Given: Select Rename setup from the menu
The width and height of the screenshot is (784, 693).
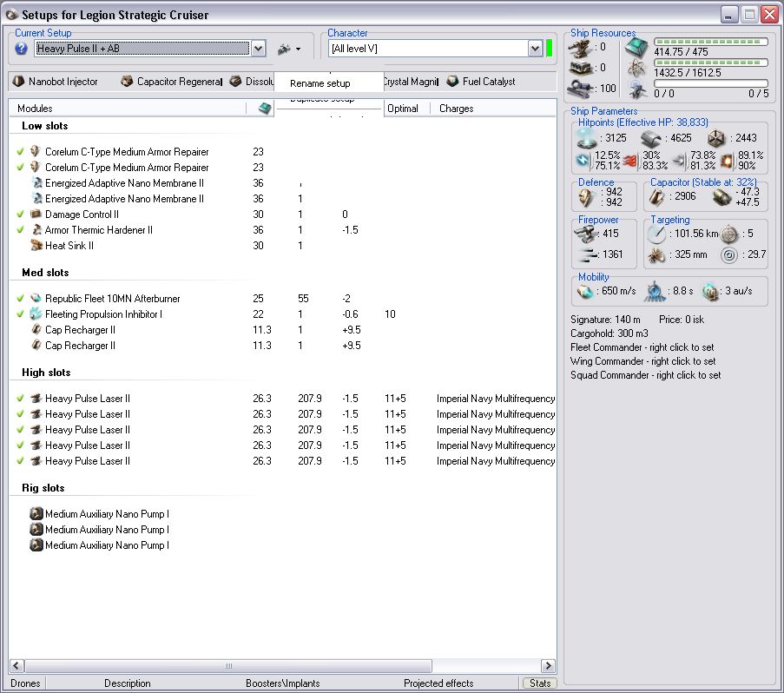Looking at the screenshot, I should click(320, 83).
